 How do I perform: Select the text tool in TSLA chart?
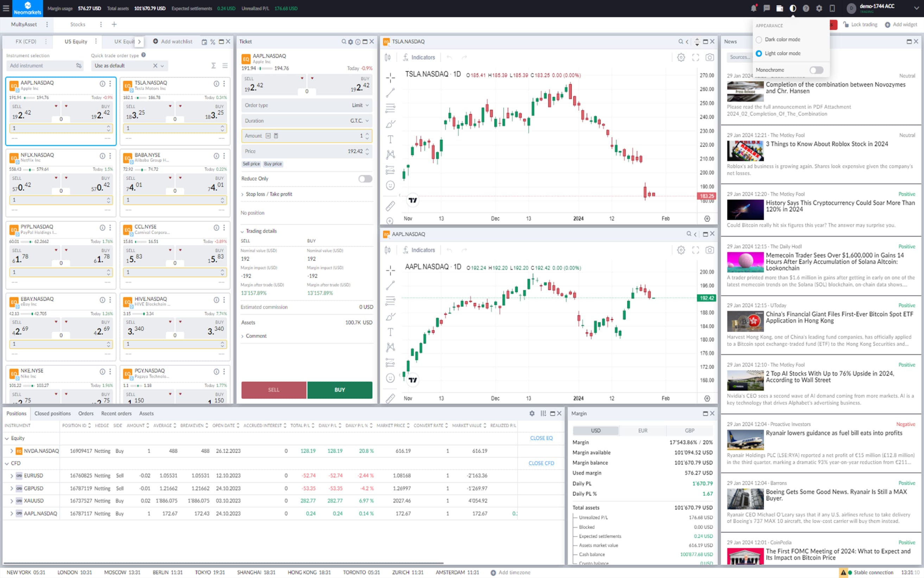point(390,139)
